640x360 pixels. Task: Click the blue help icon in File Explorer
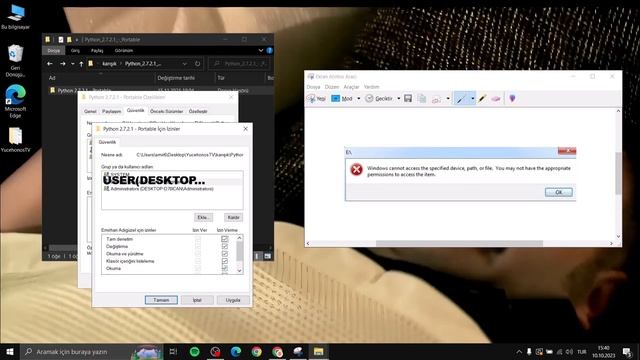click(x=269, y=51)
